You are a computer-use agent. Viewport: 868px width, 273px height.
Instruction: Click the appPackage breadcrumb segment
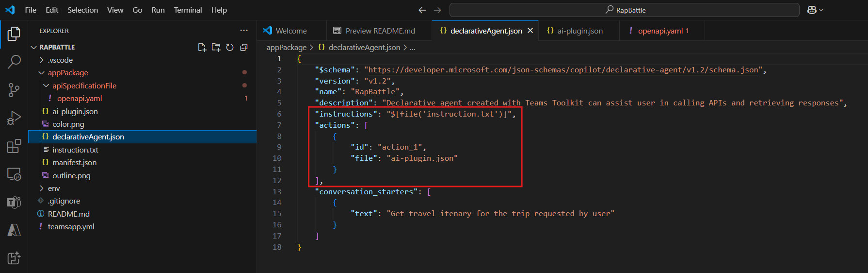pyautogui.click(x=287, y=48)
